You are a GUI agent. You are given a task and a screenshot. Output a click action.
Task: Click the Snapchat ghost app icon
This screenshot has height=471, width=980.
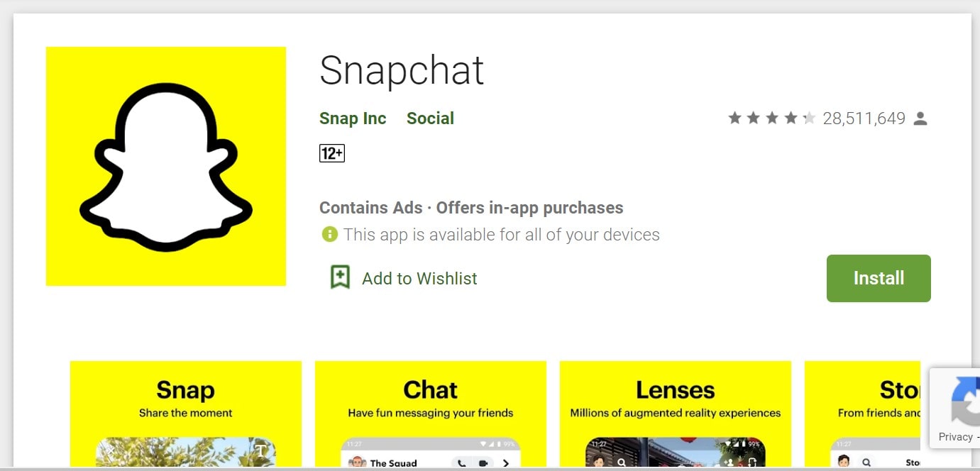166,167
